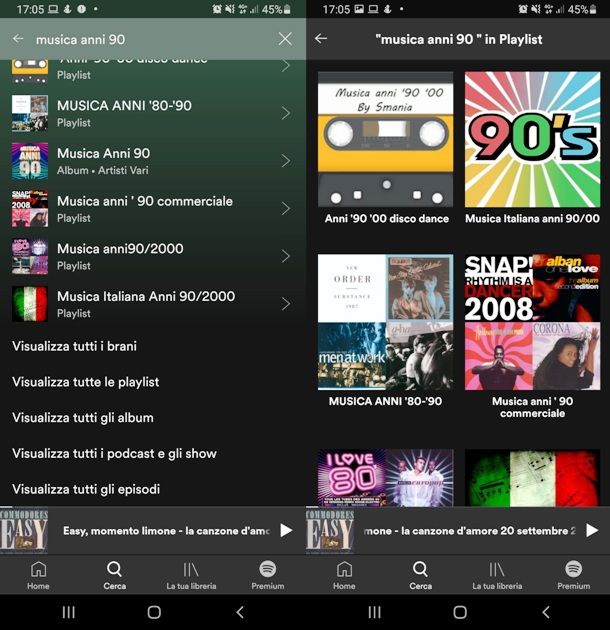This screenshot has width=610, height=630.
Task: Open MUSICA ANNI '80-'90 grid cover
Action: [x=385, y=322]
